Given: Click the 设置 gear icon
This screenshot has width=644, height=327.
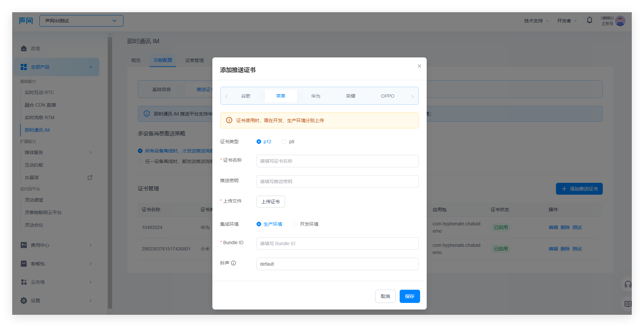Looking at the screenshot, I should (x=24, y=301).
